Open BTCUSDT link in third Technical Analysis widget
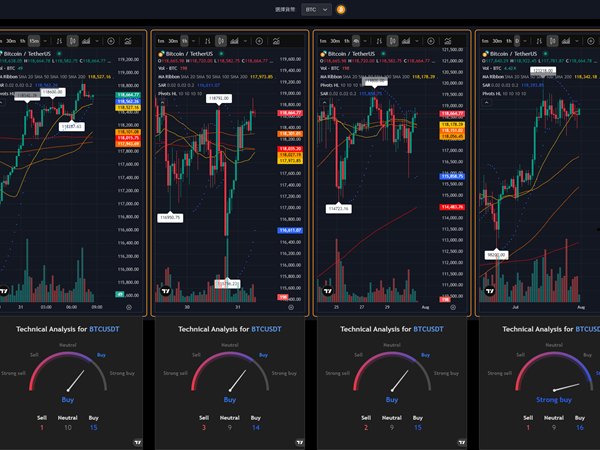Screen dimensions: 600x450 tap(429, 329)
